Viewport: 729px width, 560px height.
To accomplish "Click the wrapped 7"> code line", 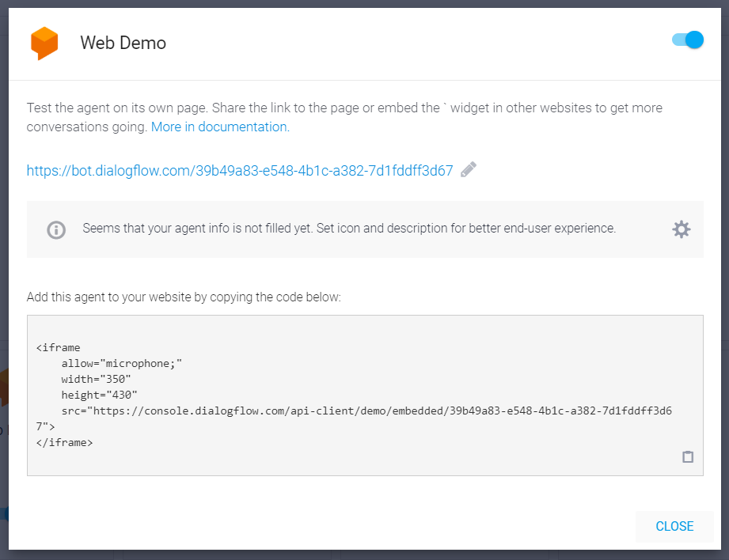I will pos(45,426).
